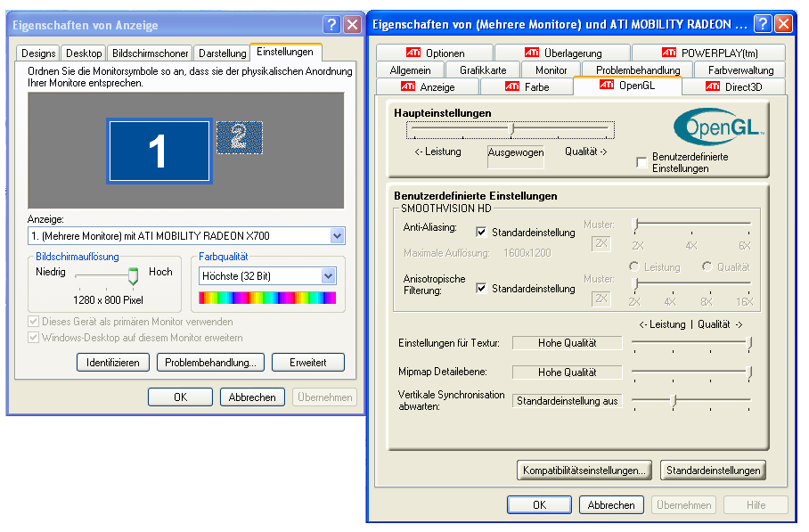Click the Mipmap Detailebene slider handle
The image size is (809, 532).
coord(749,372)
